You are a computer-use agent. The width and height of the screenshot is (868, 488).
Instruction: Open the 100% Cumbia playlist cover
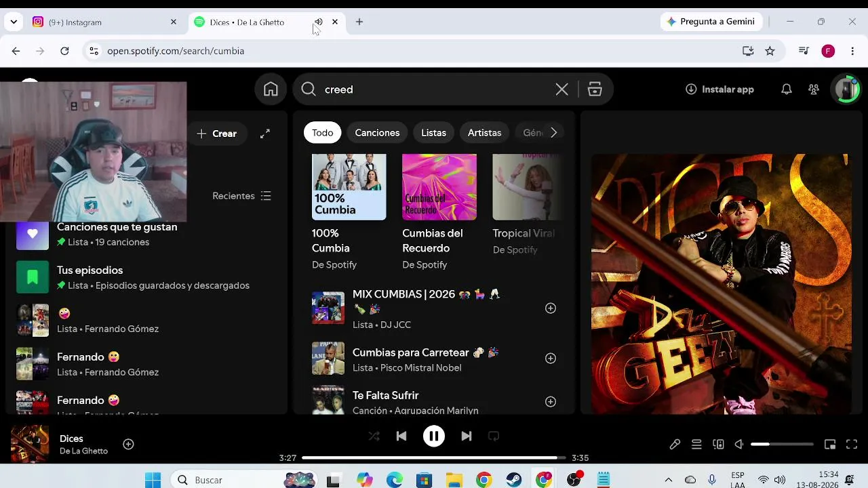click(x=349, y=187)
